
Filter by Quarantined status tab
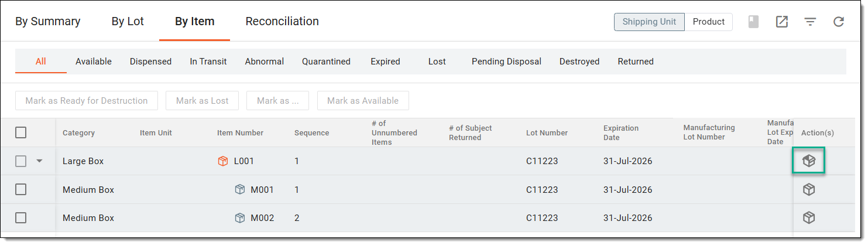pyautogui.click(x=326, y=62)
